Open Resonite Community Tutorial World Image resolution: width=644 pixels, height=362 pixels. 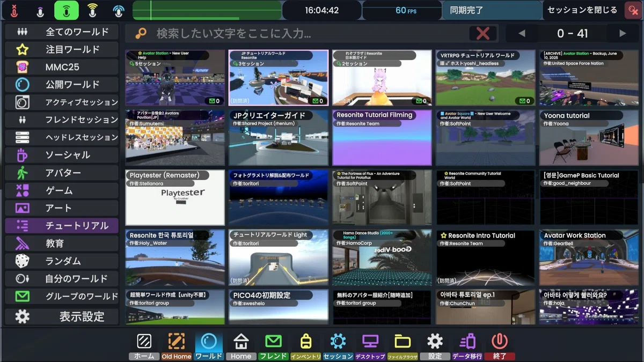tap(486, 198)
